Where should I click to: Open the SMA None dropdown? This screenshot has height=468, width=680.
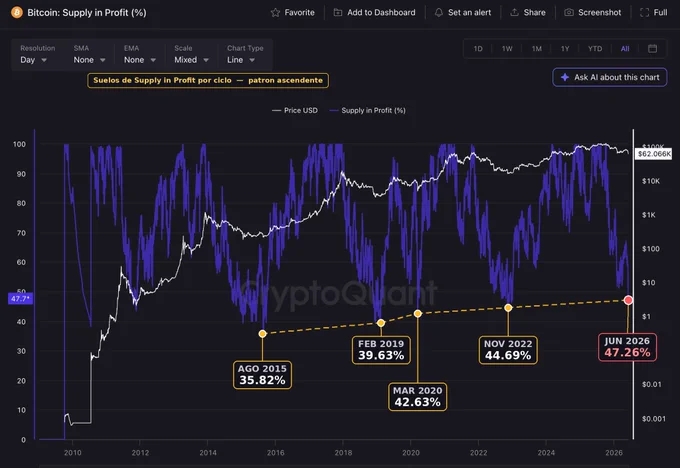click(x=89, y=60)
